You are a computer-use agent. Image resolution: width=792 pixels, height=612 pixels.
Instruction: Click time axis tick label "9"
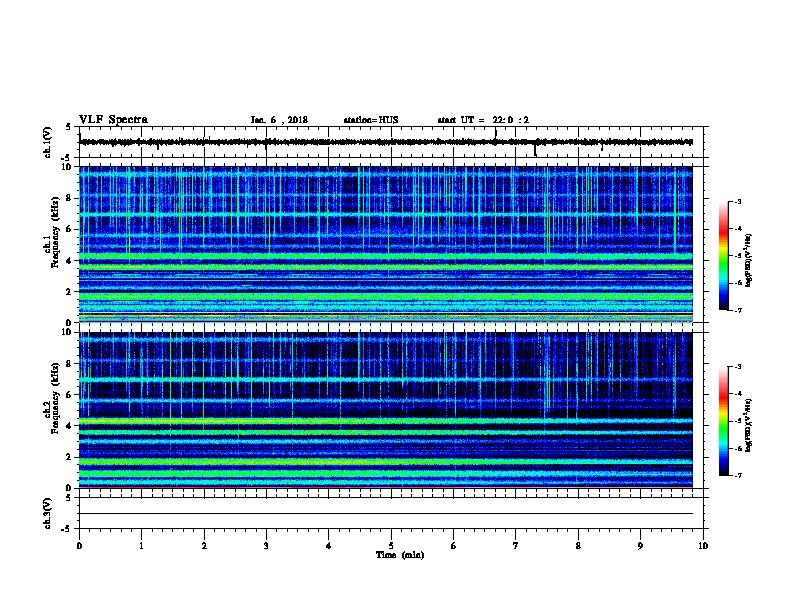(x=640, y=546)
